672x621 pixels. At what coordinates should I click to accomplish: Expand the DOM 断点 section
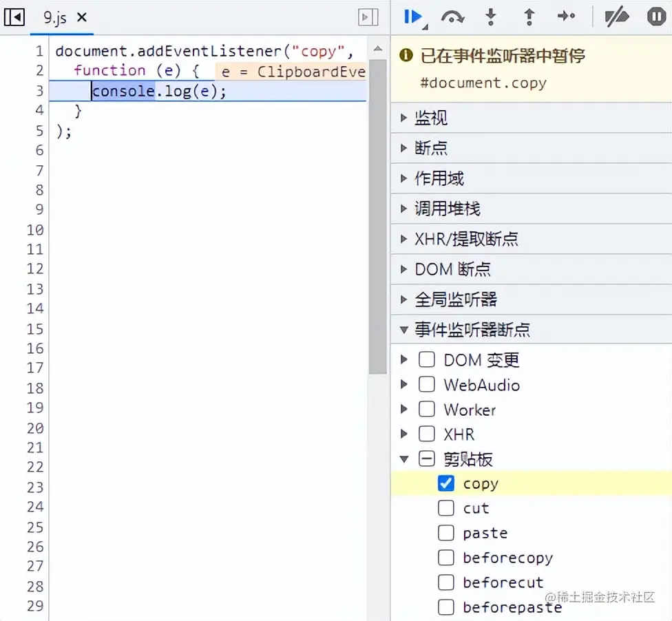point(531,269)
